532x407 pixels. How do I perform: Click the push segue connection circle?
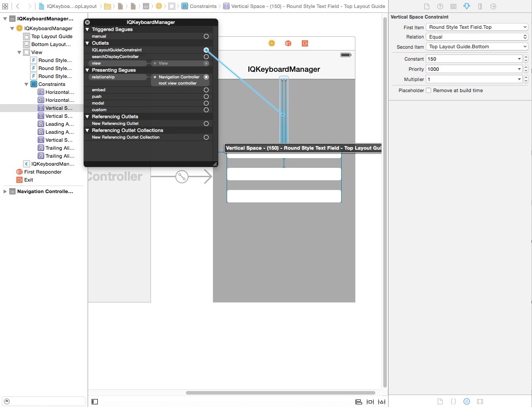click(x=206, y=97)
